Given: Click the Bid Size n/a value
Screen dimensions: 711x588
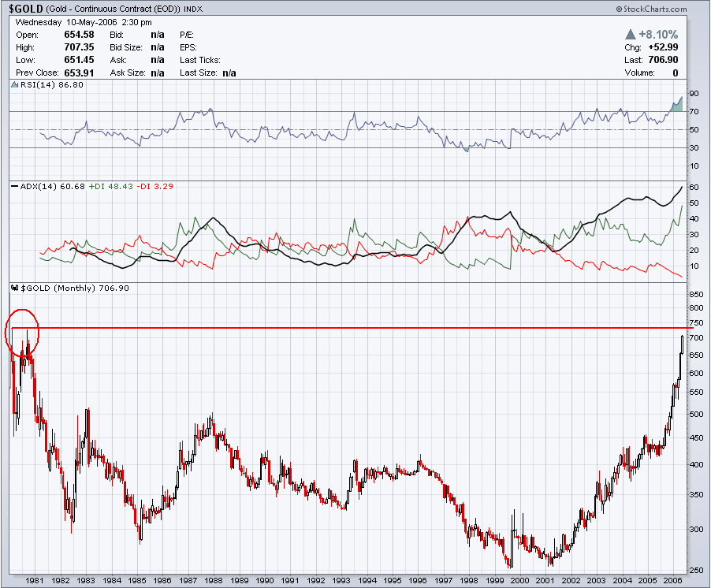Looking at the screenshot, I should [x=158, y=47].
